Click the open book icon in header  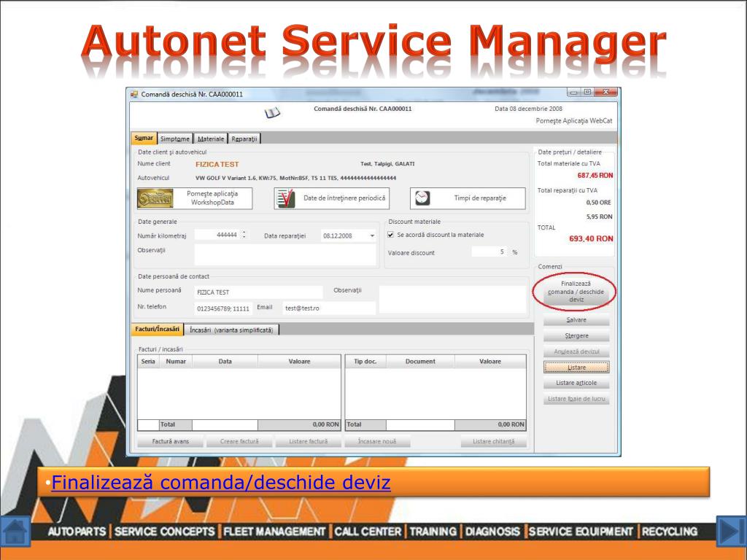tap(273, 113)
